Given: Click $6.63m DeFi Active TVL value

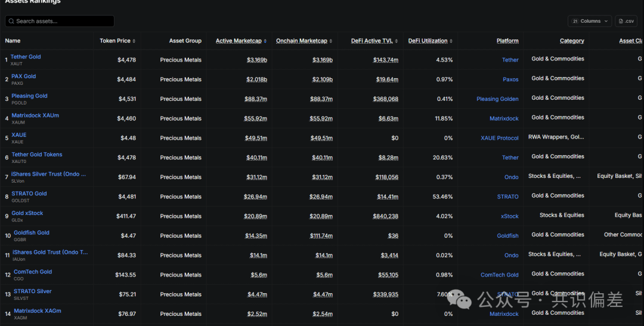Looking at the screenshot, I should tap(389, 118).
